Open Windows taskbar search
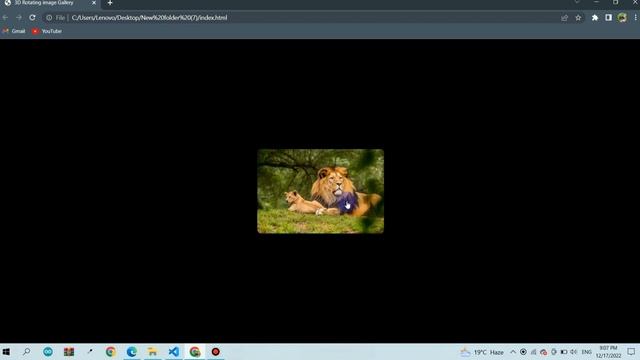 point(27,351)
